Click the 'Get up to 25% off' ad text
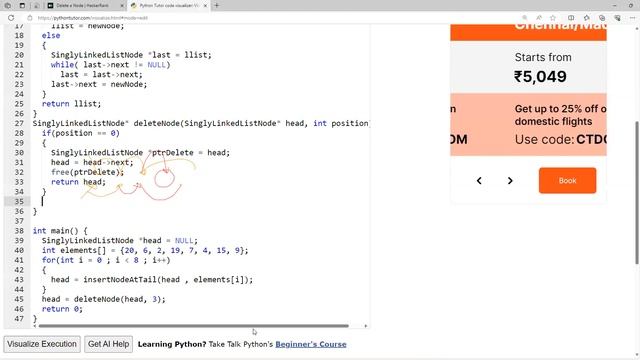The width and height of the screenshot is (640, 360). click(560, 115)
